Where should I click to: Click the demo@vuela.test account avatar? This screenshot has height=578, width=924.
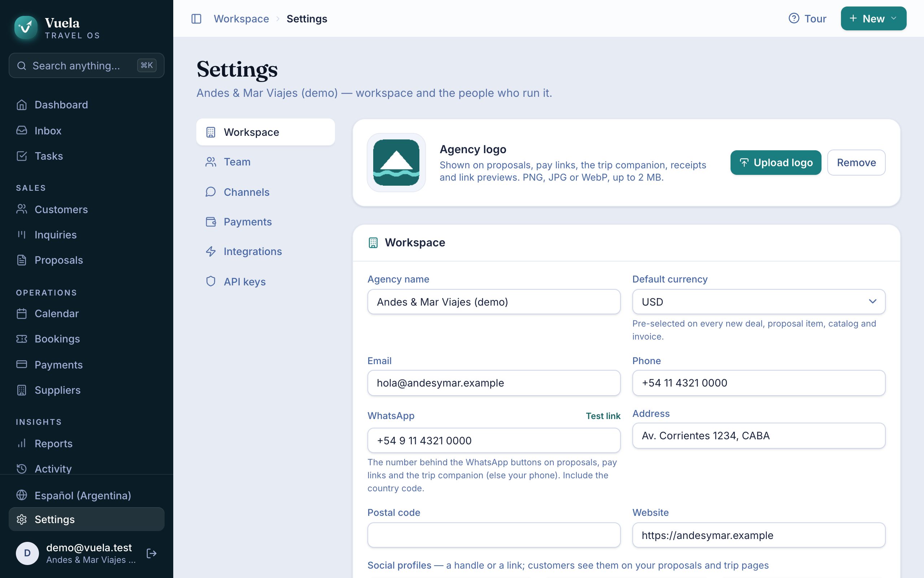(x=27, y=553)
